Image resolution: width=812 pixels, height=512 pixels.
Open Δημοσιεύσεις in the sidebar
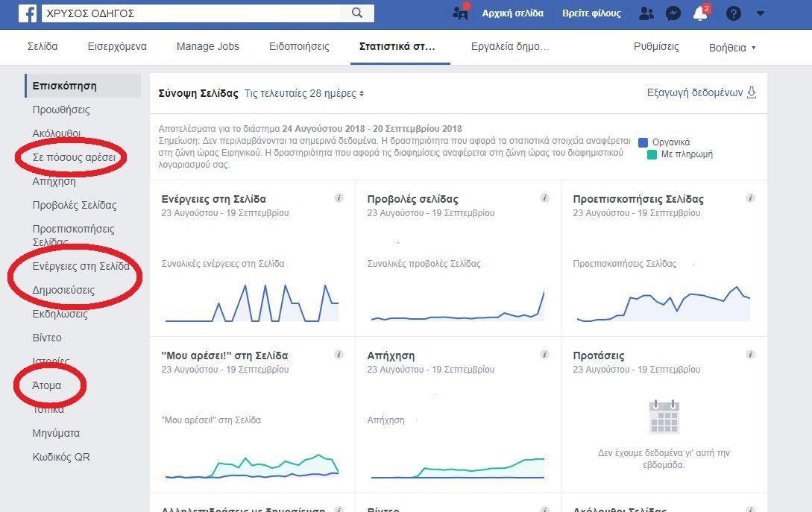(x=63, y=290)
